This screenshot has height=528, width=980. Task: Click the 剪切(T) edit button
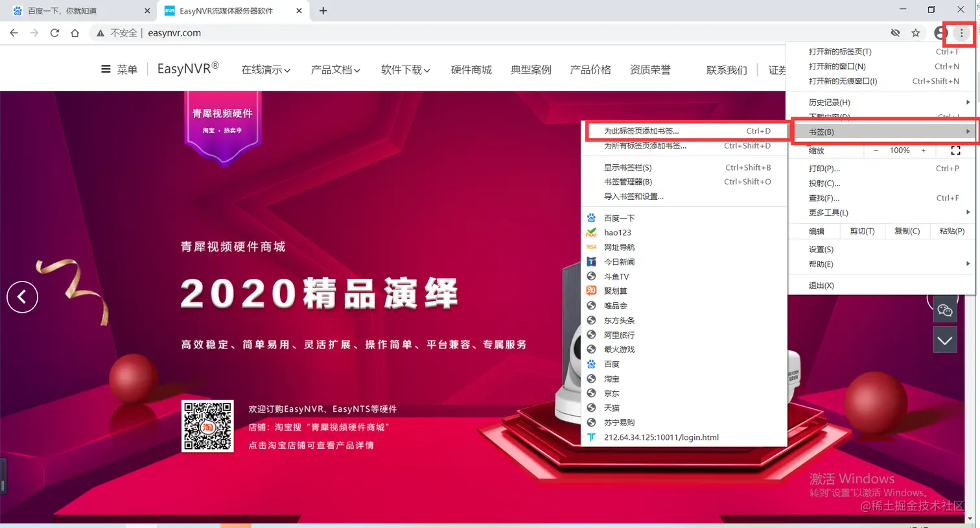862,232
